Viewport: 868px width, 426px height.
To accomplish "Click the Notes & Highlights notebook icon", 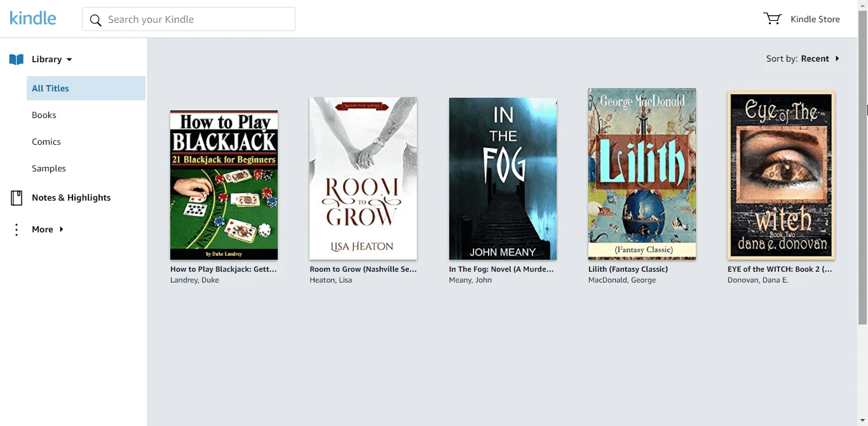I will (17, 198).
